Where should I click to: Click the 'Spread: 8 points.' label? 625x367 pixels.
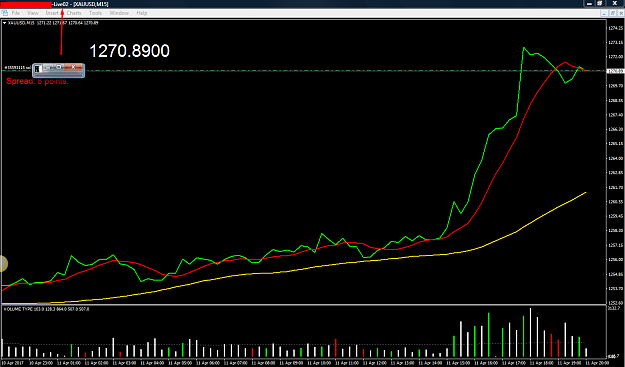coord(37,81)
